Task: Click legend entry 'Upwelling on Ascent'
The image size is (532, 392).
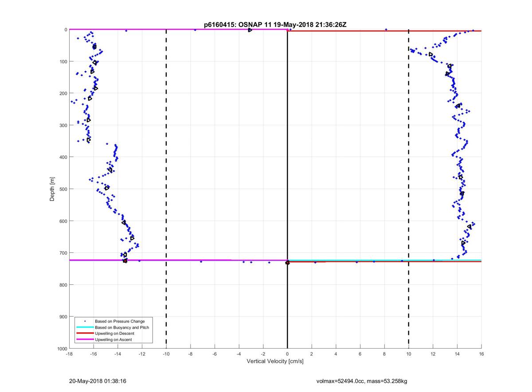Action: tap(113, 339)
